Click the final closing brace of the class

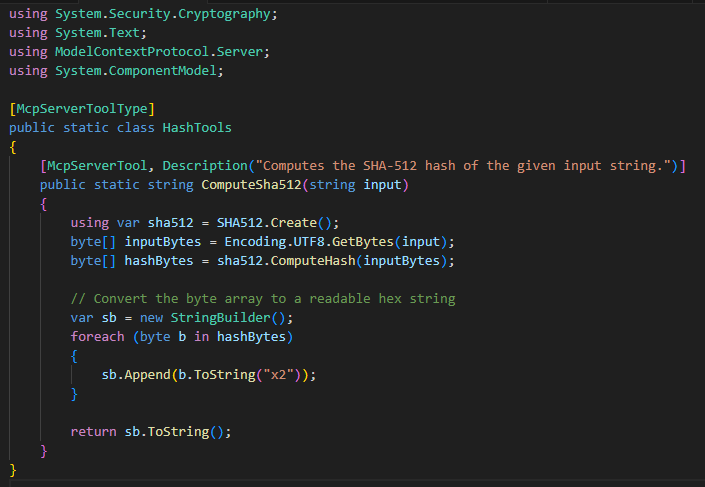click(x=13, y=470)
